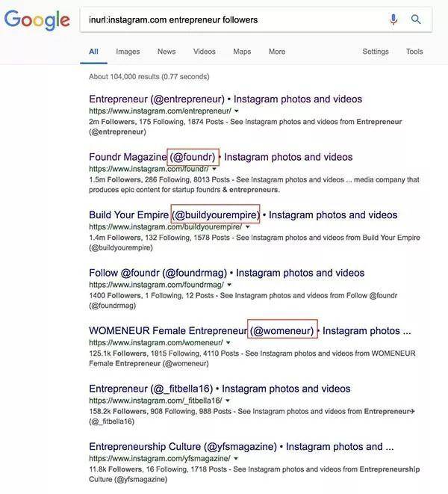Open the Videos tab
The width and height of the screenshot is (448, 494).
coord(205,52)
